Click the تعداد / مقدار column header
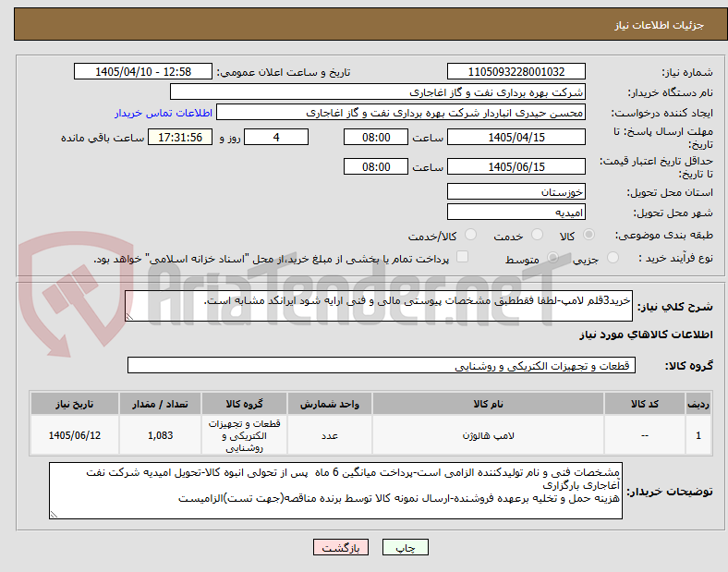 (x=160, y=404)
